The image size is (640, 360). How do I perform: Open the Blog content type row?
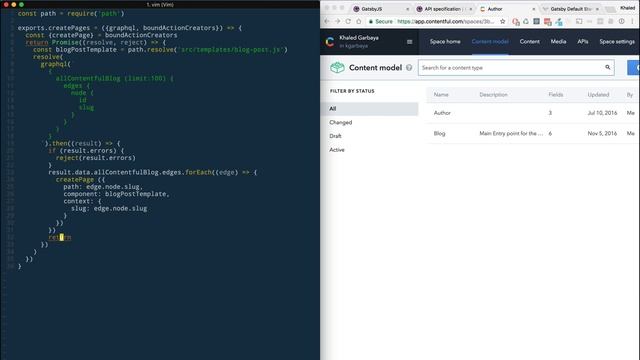click(533, 133)
